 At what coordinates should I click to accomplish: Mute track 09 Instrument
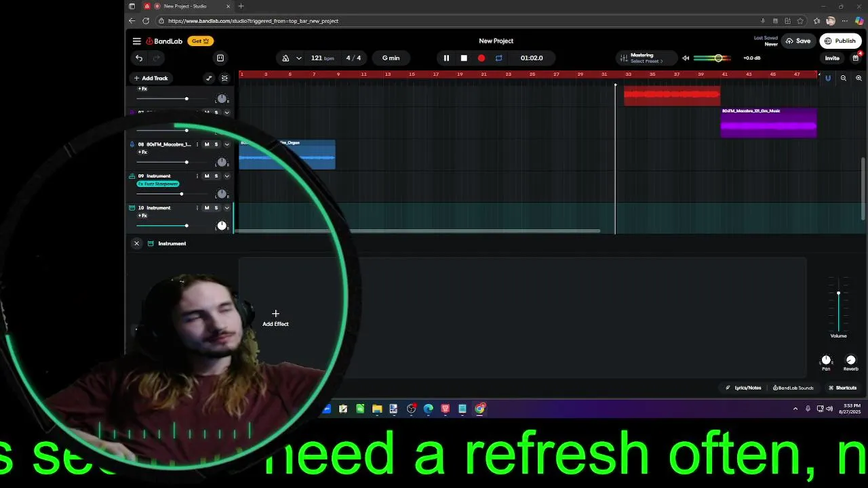(x=207, y=176)
